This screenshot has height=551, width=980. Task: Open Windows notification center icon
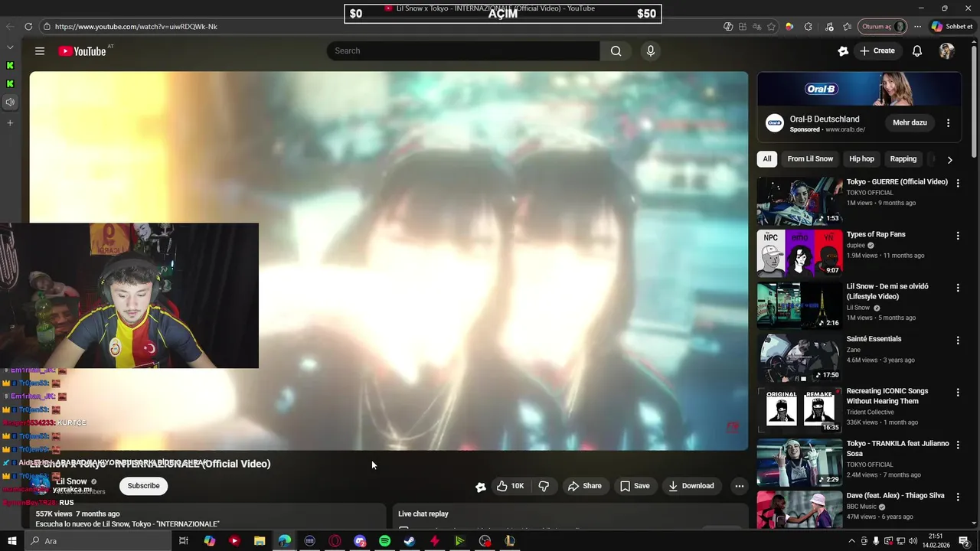click(964, 541)
